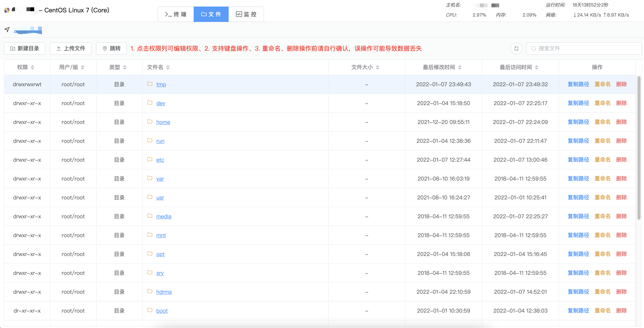Image resolution: width=644 pixels, height=328 pixels.
Task: Click the refresh file list icon
Action: pos(516,48)
